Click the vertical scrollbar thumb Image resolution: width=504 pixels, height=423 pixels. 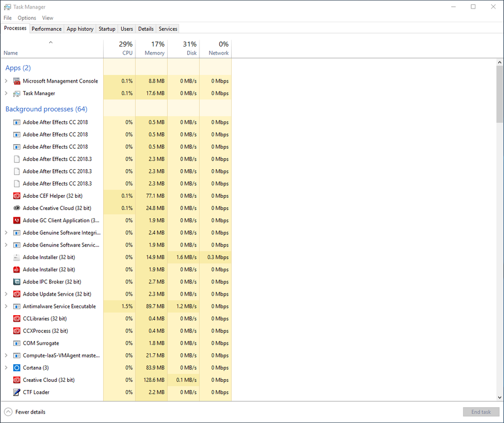(x=499, y=94)
